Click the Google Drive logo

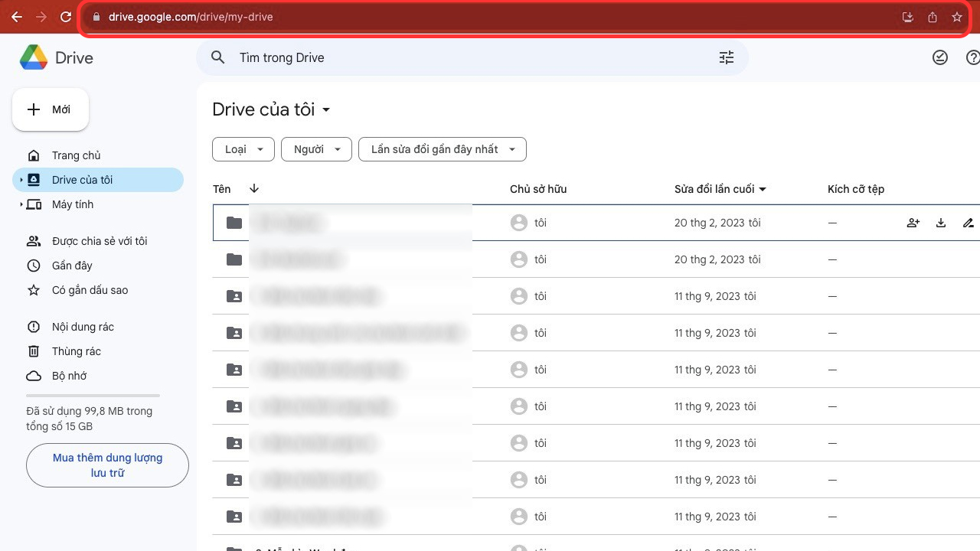tap(34, 57)
